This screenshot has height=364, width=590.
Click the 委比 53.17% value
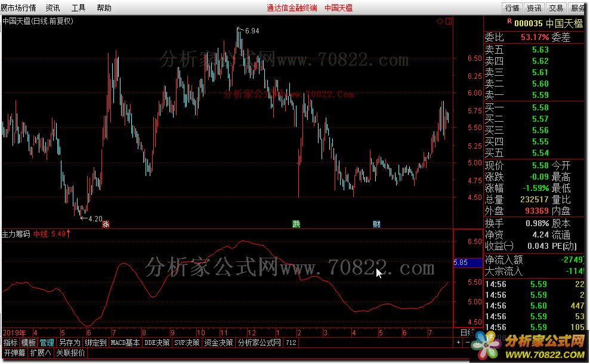[535, 37]
